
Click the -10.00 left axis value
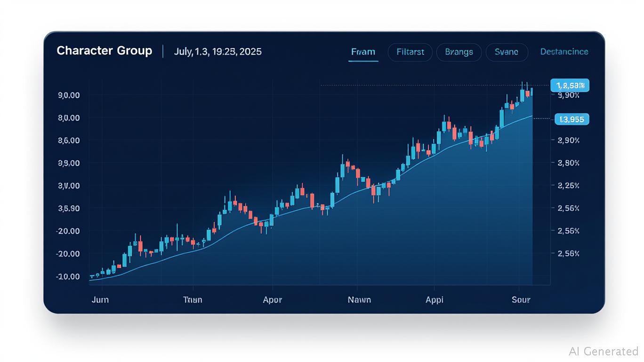(68, 276)
